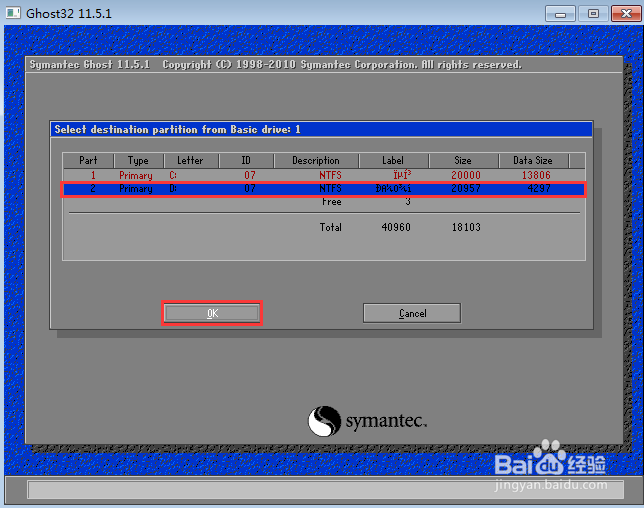Click the Part column header

(88, 161)
